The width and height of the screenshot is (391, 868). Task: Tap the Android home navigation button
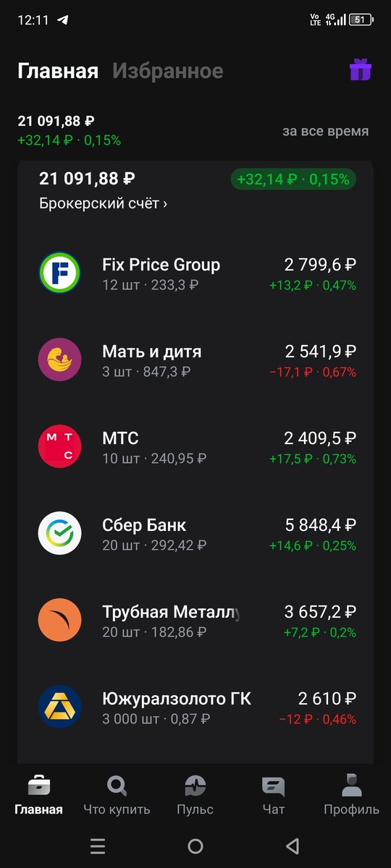pyautogui.click(x=195, y=846)
